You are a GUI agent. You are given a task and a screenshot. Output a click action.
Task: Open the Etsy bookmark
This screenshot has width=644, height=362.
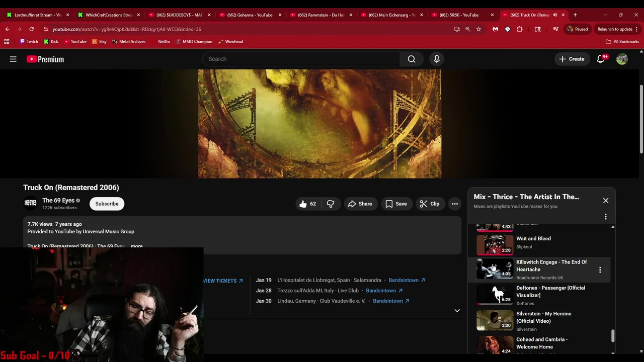(x=100, y=42)
